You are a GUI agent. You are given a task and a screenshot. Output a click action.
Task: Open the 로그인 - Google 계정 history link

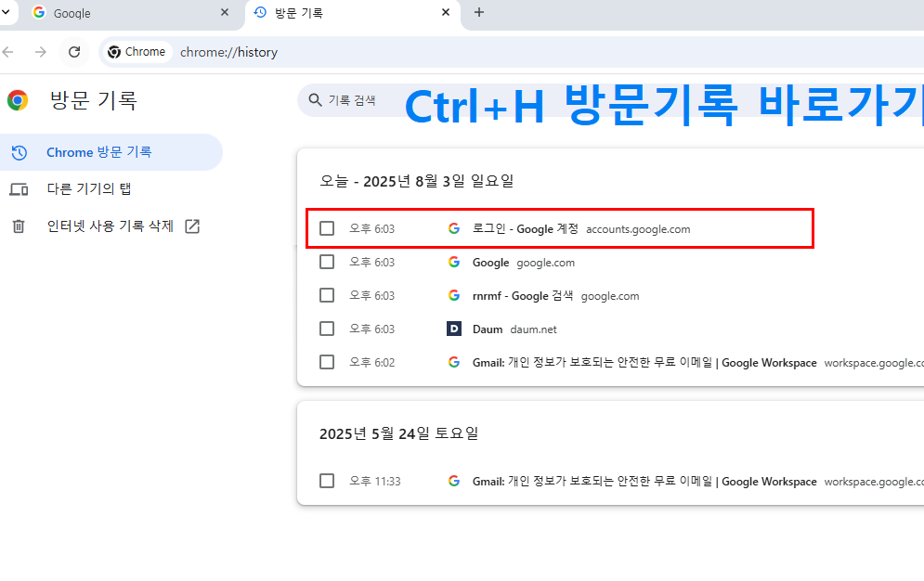[525, 229]
